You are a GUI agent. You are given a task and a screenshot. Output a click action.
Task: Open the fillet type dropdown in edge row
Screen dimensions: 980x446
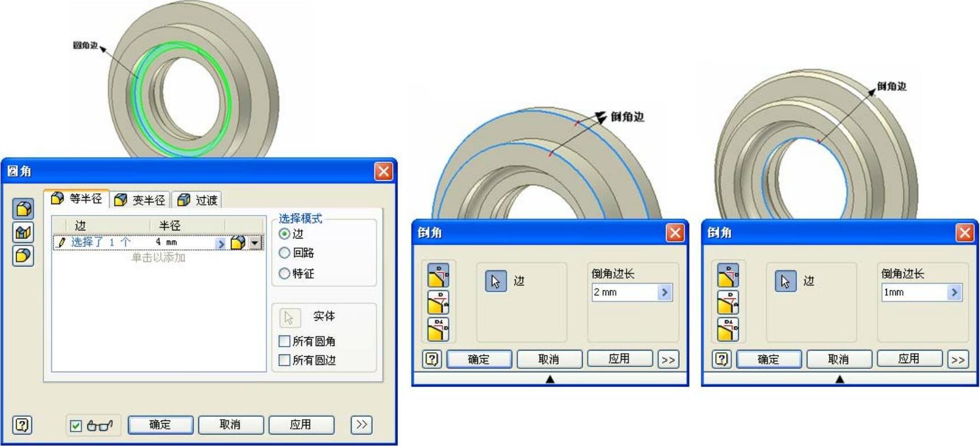click(x=255, y=243)
